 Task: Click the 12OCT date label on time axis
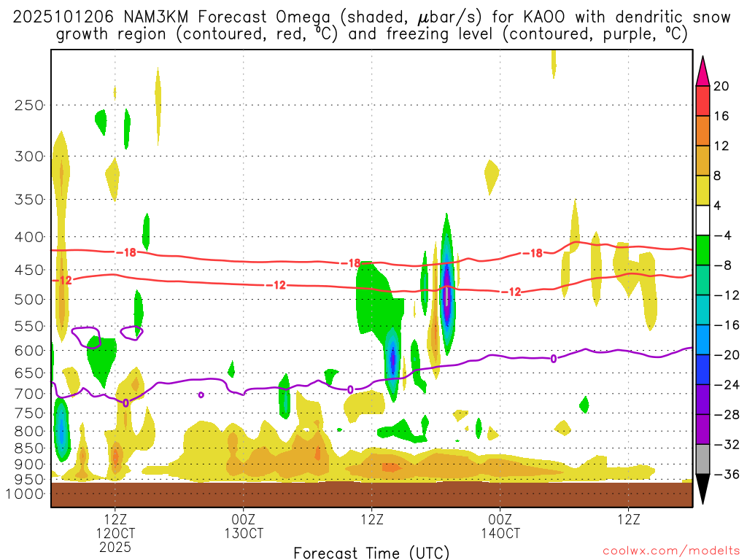[115, 533]
